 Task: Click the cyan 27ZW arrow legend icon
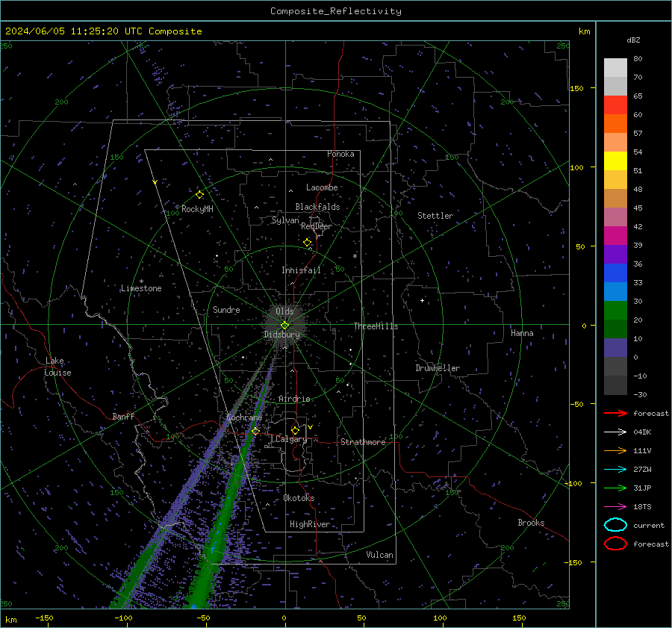615,470
